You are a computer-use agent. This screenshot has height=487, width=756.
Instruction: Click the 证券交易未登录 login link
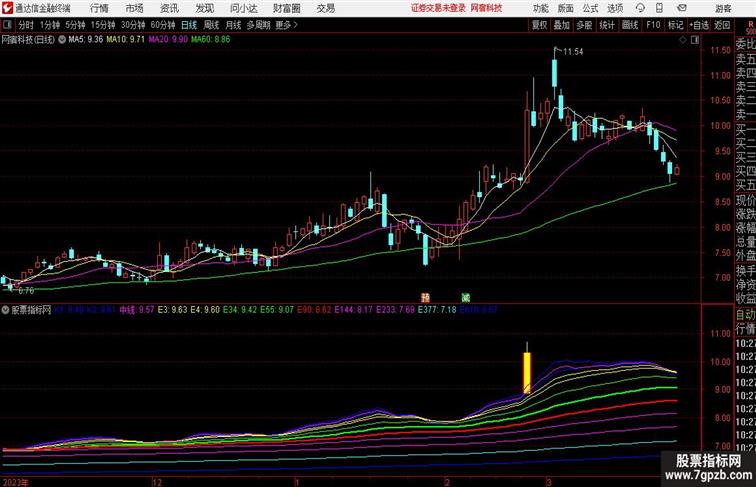click(438, 8)
